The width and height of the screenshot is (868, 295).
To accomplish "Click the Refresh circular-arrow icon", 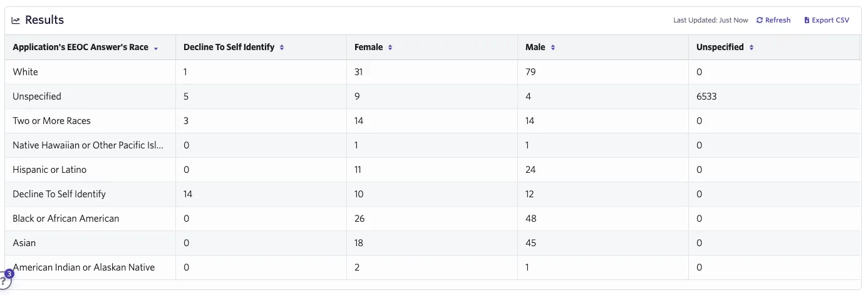I will 760,20.
